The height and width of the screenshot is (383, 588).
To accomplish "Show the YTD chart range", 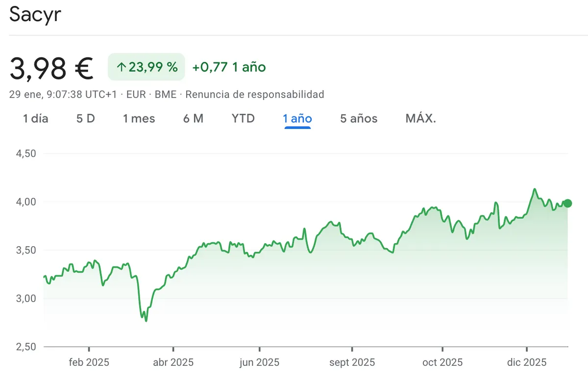I will pyautogui.click(x=243, y=119).
